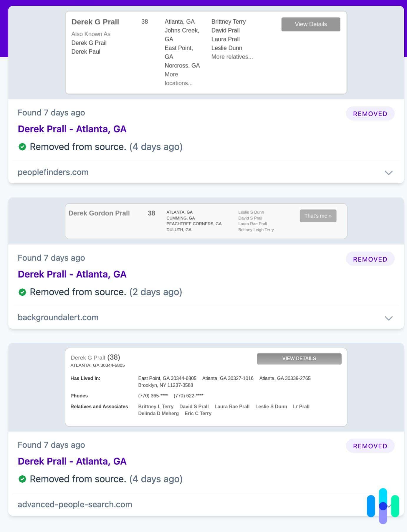Viewport: 407px width, 532px height.
Task: Click 'That's me »' on Derek Gordon Prall card
Action: (x=318, y=216)
